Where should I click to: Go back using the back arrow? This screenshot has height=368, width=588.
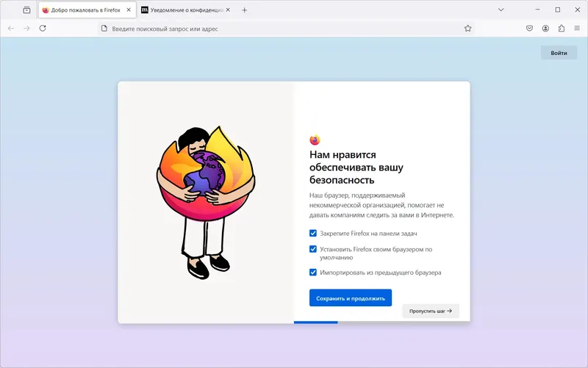click(11, 29)
